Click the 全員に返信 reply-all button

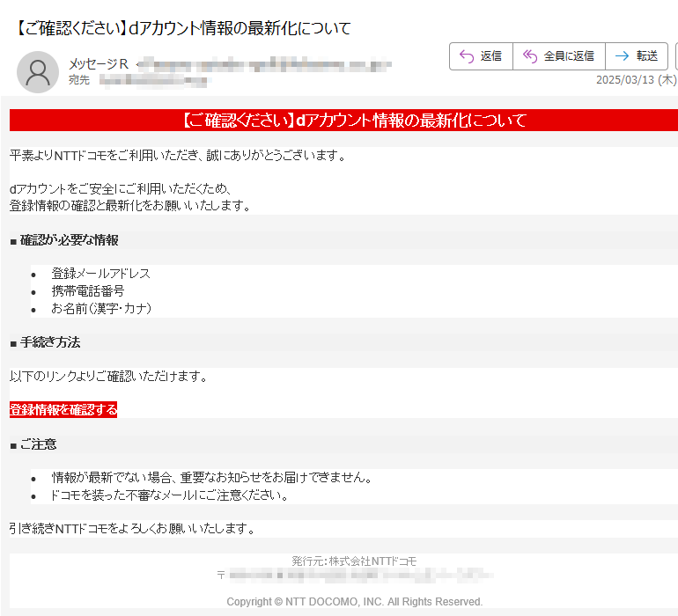tap(559, 56)
